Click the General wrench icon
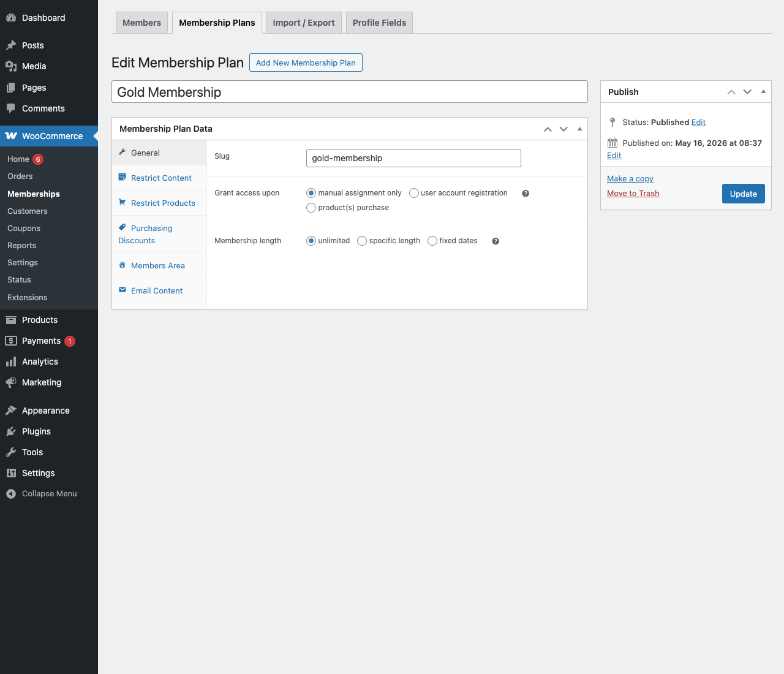 (x=123, y=152)
